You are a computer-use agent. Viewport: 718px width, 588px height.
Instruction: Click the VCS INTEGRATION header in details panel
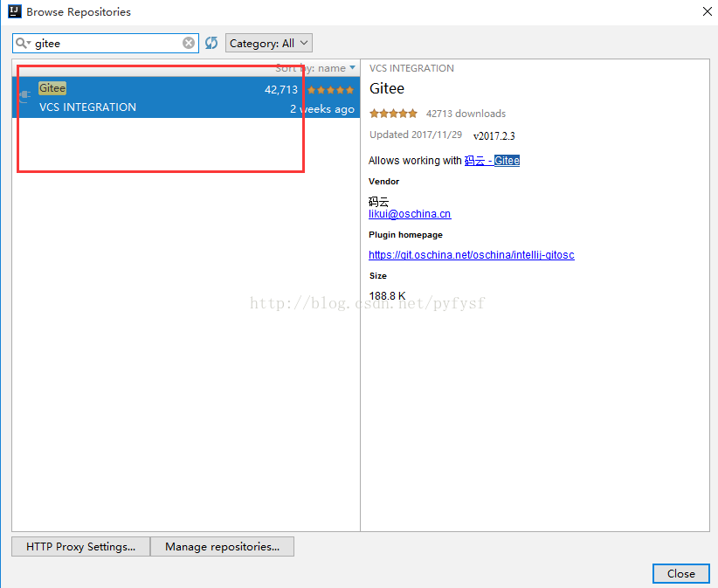coord(411,68)
